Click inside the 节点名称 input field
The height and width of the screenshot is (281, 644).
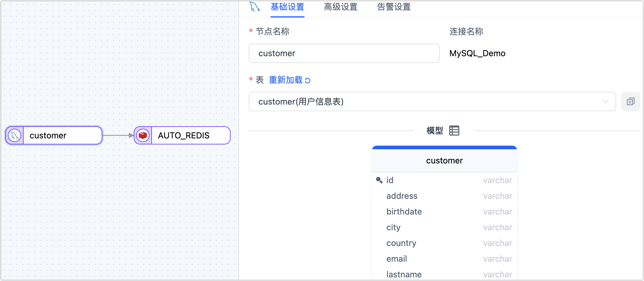pos(344,53)
